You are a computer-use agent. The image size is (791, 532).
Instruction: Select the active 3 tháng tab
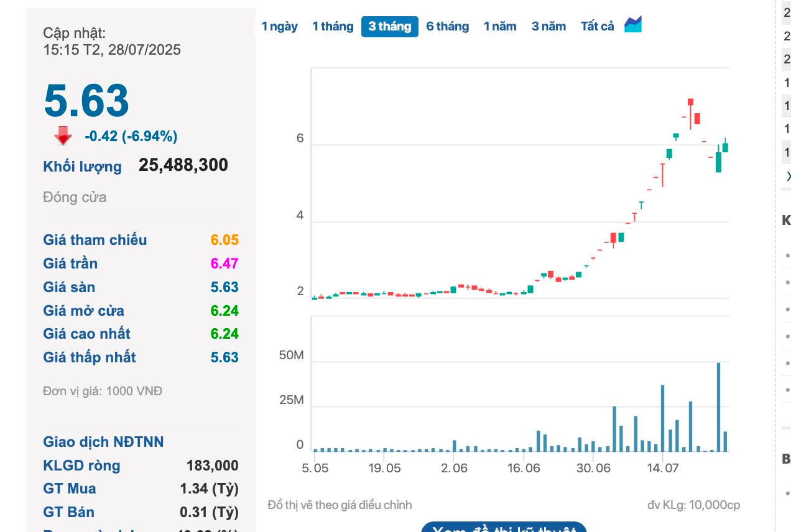[390, 26]
